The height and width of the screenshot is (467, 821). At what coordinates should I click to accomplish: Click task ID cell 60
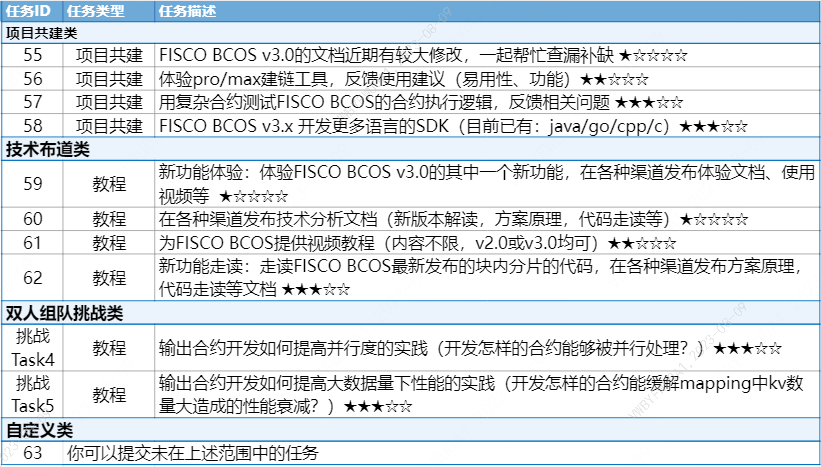click(x=32, y=219)
